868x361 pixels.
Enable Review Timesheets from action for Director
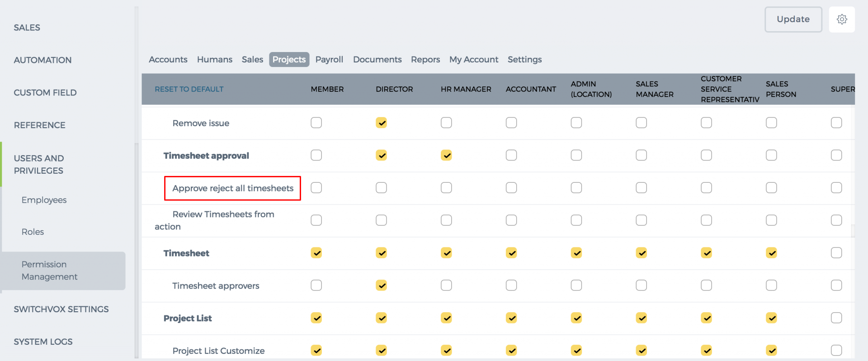(x=381, y=220)
